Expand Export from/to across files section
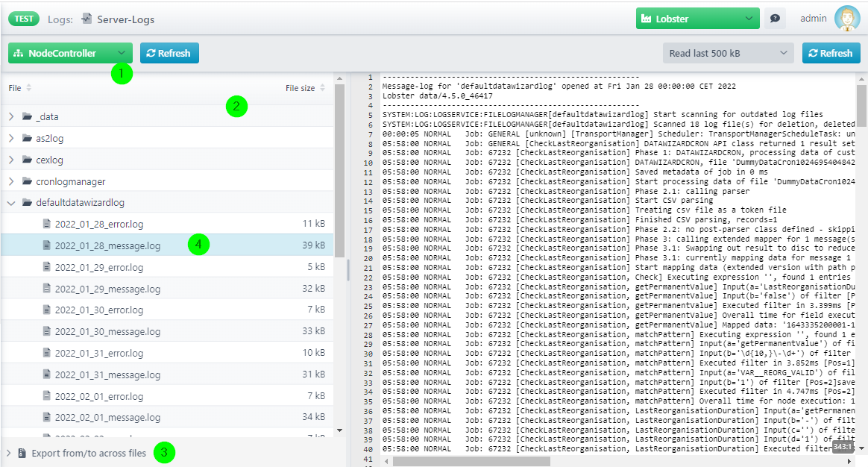This screenshot has height=467, width=868. [x=8, y=453]
